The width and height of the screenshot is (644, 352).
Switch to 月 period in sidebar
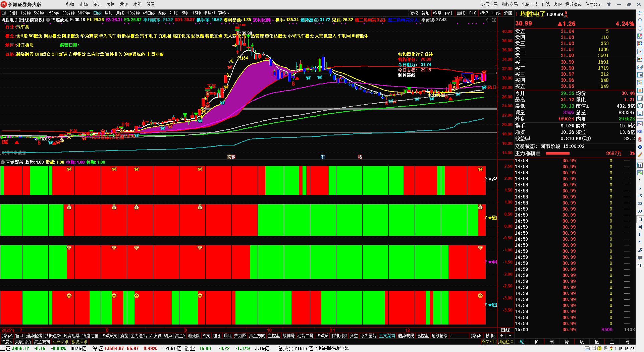click(640, 235)
